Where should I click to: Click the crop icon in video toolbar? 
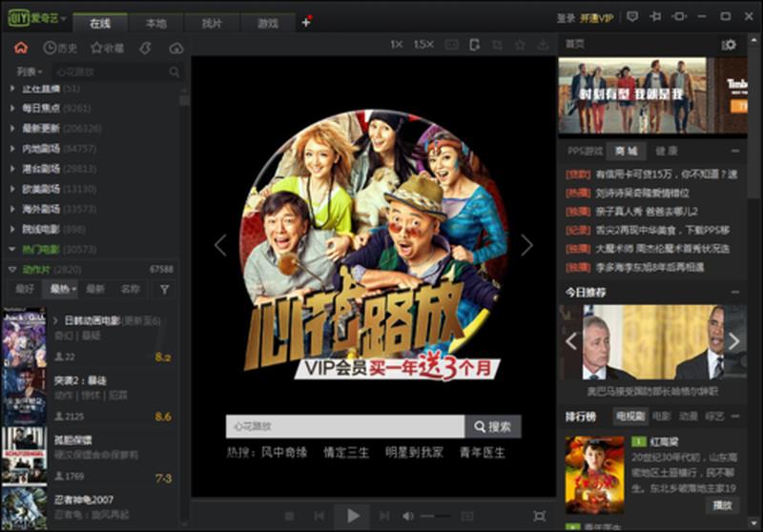point(497,45)
